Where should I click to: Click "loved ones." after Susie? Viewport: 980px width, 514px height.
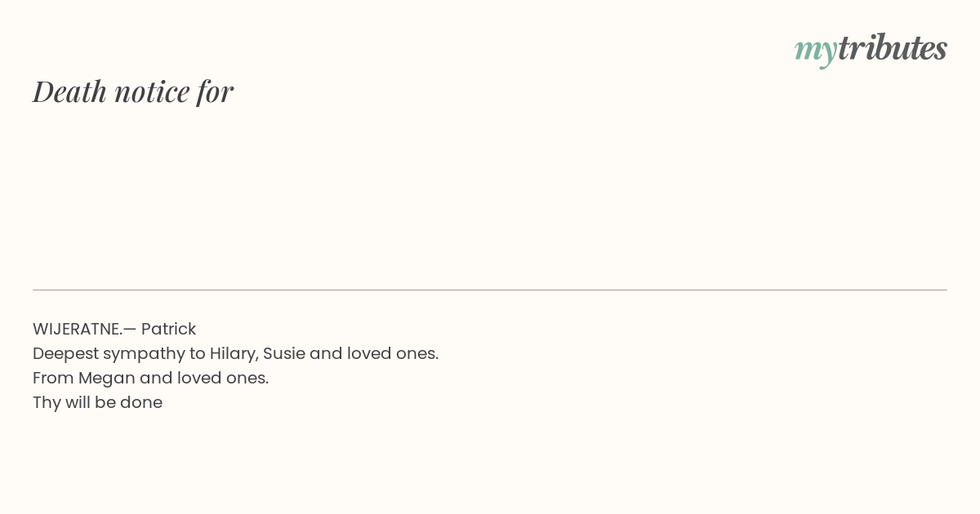click(393, 353)
